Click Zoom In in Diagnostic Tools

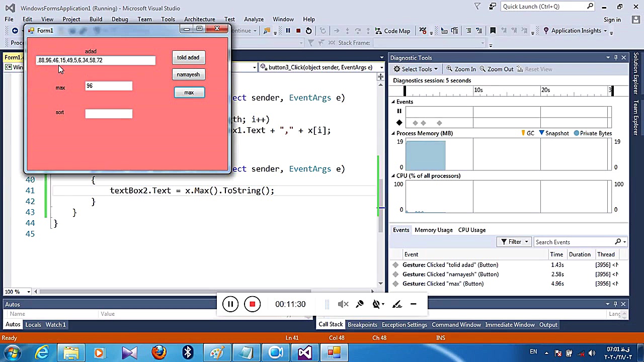pyautogui.click(x=461, y=69)
